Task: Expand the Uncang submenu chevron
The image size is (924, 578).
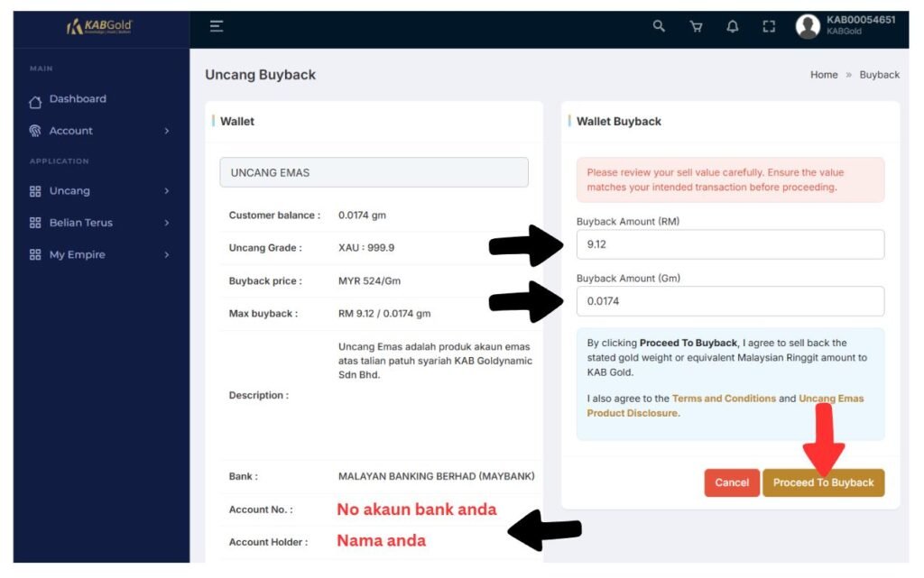Action: 167,190
